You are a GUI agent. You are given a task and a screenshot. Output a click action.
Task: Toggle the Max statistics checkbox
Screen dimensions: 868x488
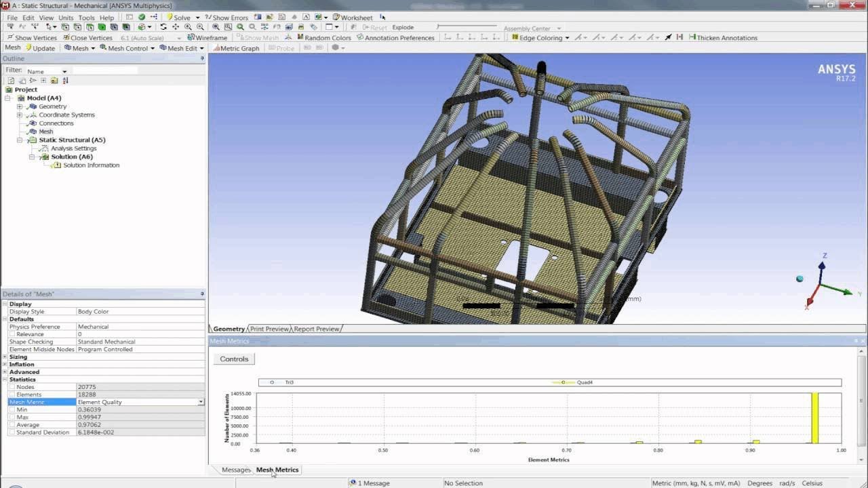pos(12,417)
